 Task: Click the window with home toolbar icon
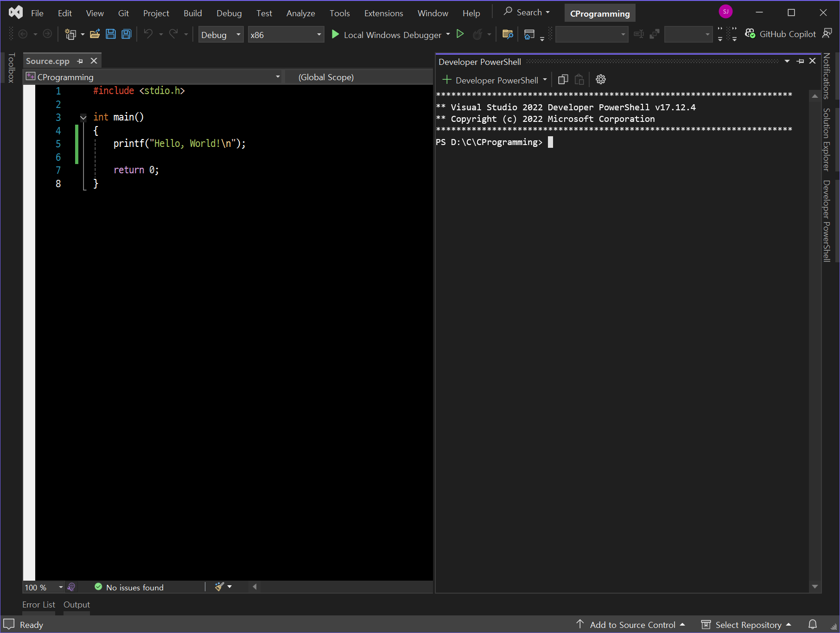coord(529,34)
